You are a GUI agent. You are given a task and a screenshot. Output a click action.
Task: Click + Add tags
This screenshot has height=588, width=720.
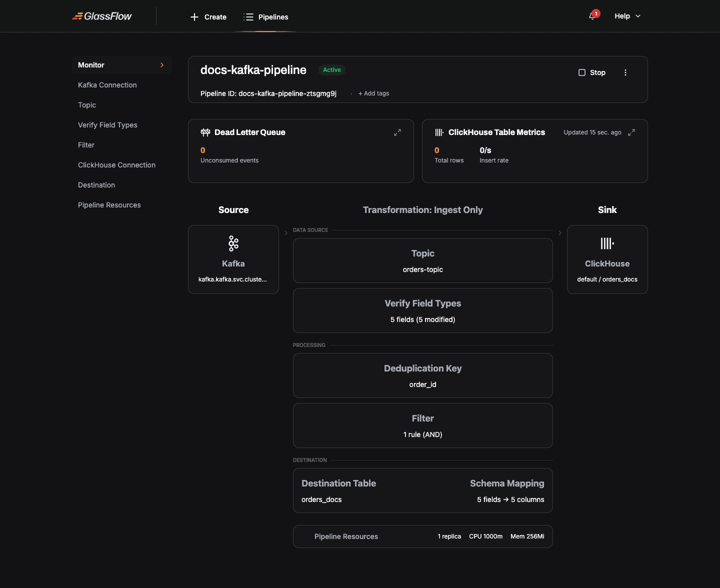pyautogui.click(x=373, y=93)
